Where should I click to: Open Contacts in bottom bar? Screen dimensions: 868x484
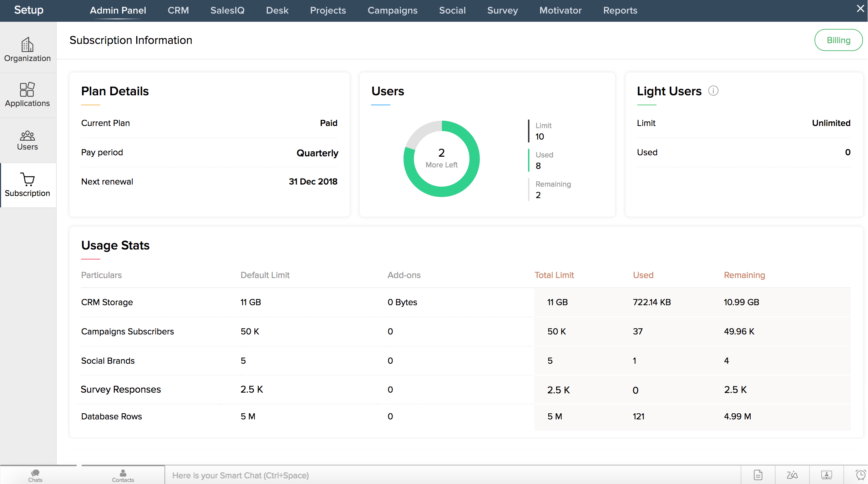(123, 475)
